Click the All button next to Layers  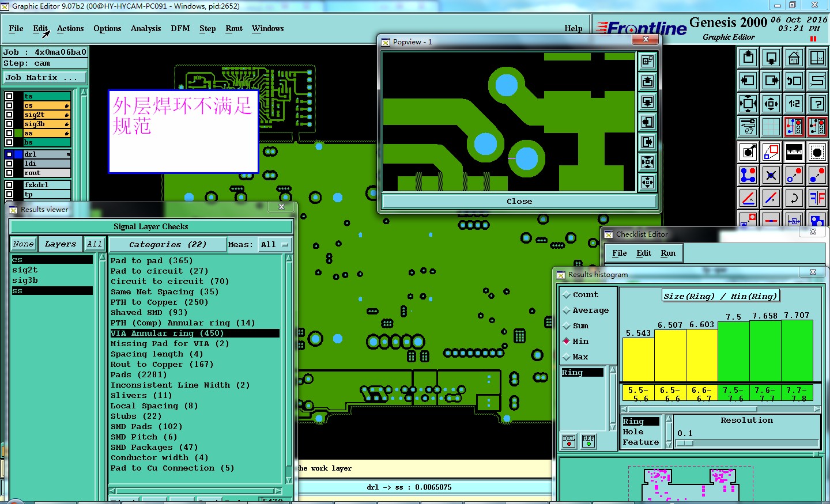tap(95, 244)
